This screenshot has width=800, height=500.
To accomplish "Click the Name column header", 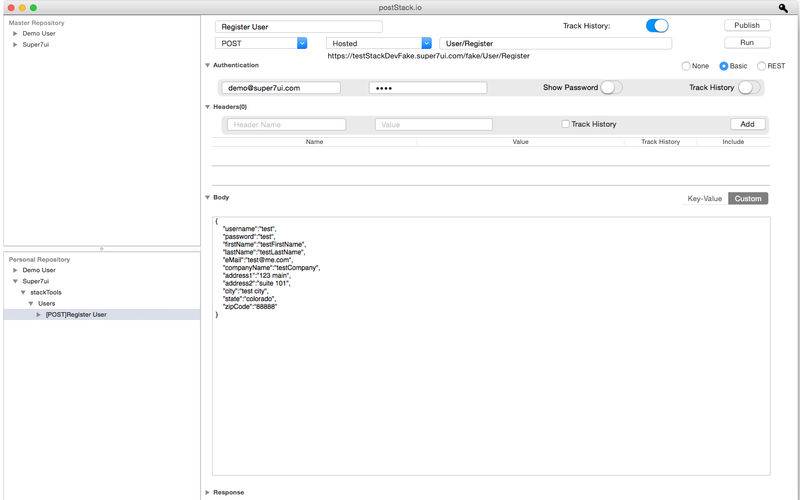I will click(x=314, y=142).
